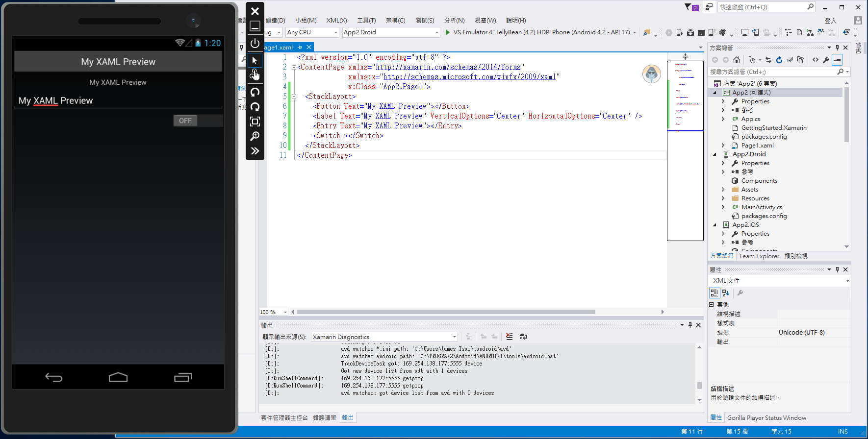Collapse the 其他 properties category

pyautogui.click(x=711, y=304)
